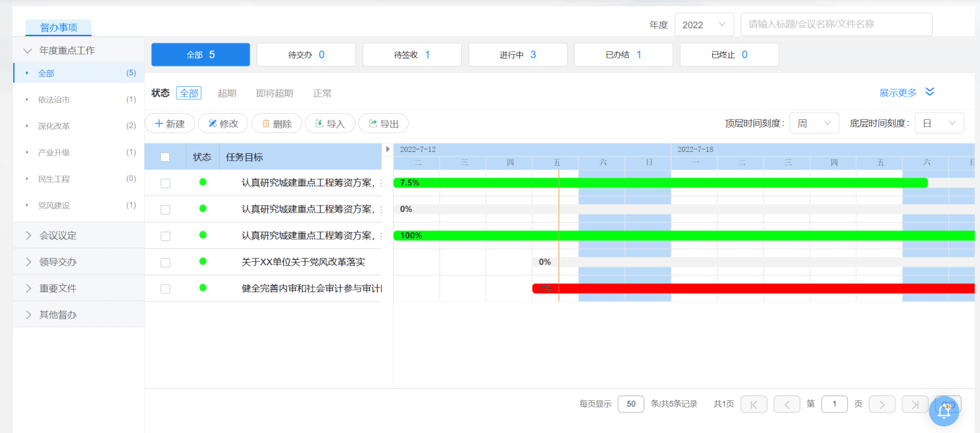Filter status by 超期
980x433 pixels.
pyautogui.click(x=227, y=93)
